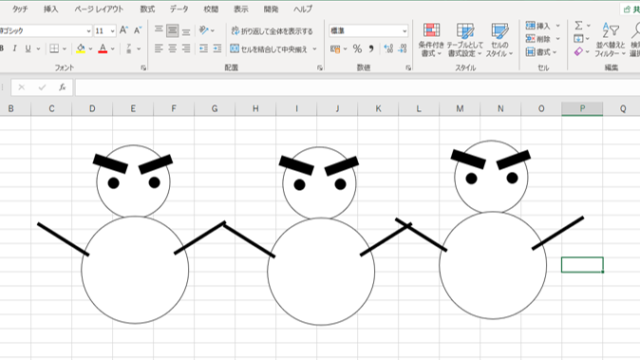Open the number format combo box
The width and height of the screenshot is (640, 360).
point(369,31)
